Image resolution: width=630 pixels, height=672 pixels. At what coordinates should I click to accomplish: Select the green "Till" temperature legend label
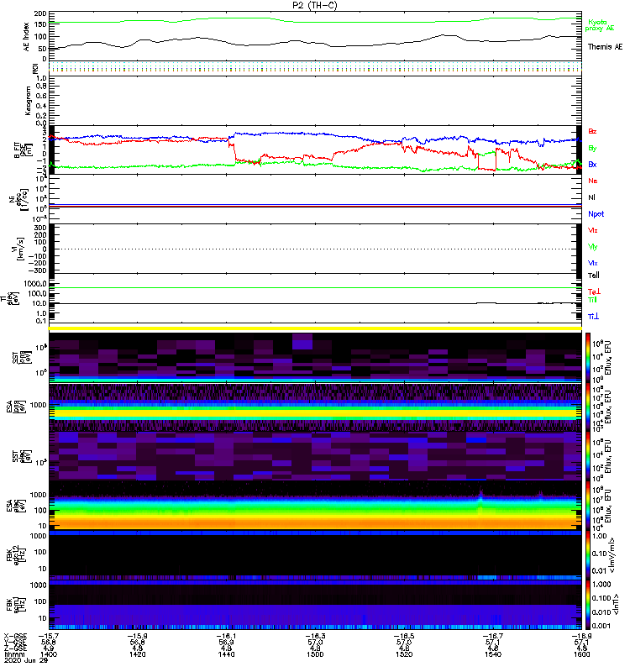point(592,300)
